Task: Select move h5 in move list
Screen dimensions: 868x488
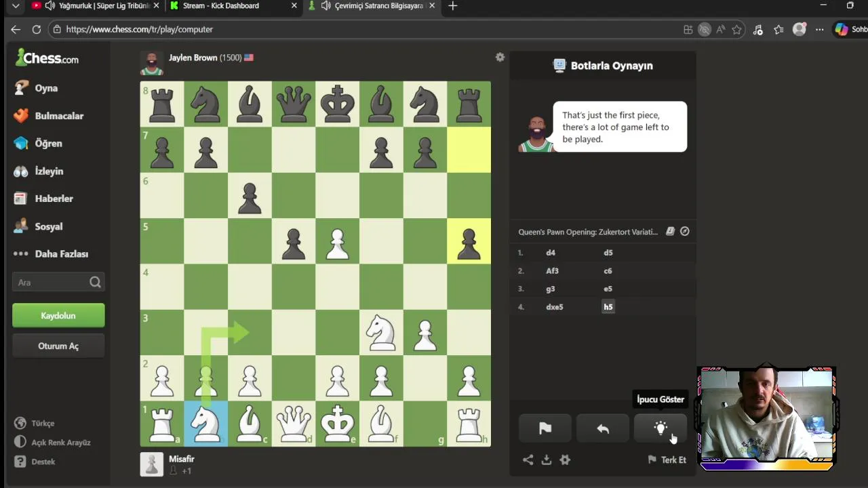Action: [x=608, y=307]
